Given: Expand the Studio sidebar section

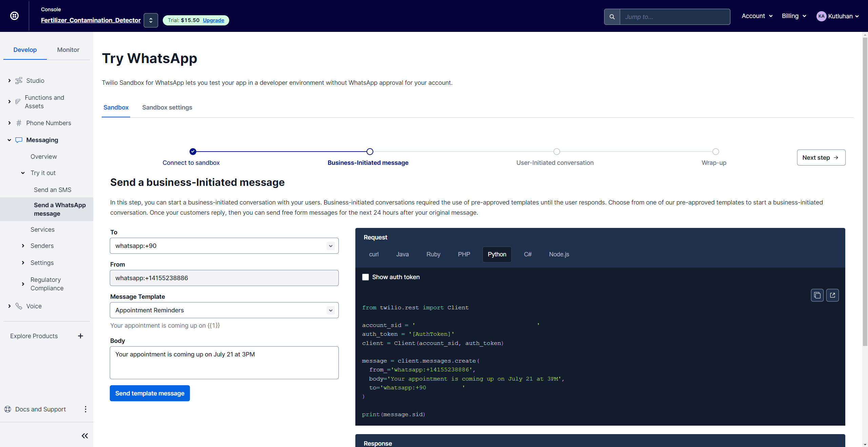Looking at the screenshot, I should pos(9,80).
